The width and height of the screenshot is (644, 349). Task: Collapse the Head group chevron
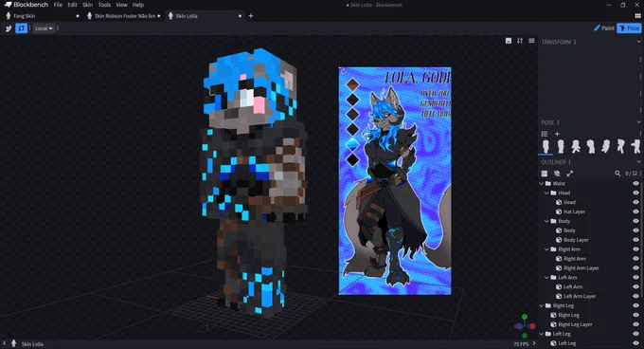pyautogui.click(x=546, y=193)
